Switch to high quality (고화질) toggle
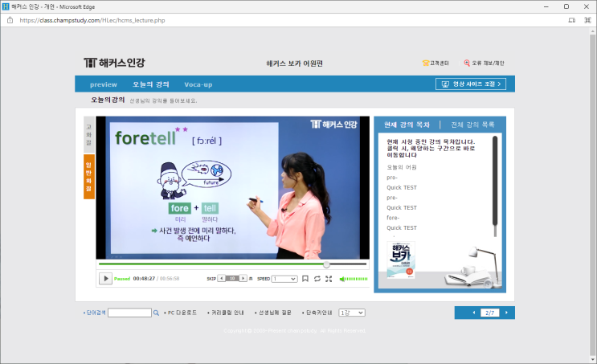 88,134
